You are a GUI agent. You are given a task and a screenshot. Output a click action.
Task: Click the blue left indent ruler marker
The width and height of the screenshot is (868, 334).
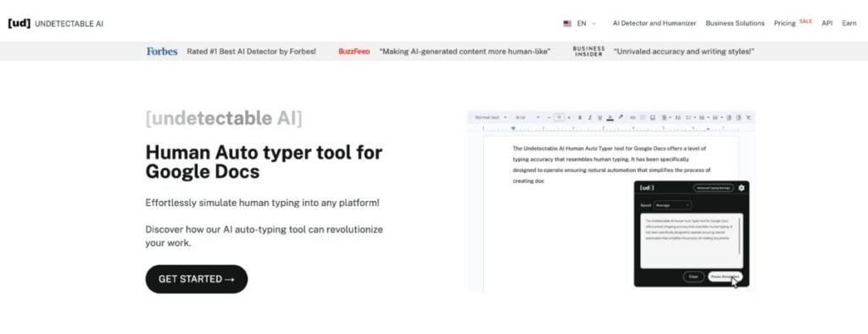coord(513,129)
